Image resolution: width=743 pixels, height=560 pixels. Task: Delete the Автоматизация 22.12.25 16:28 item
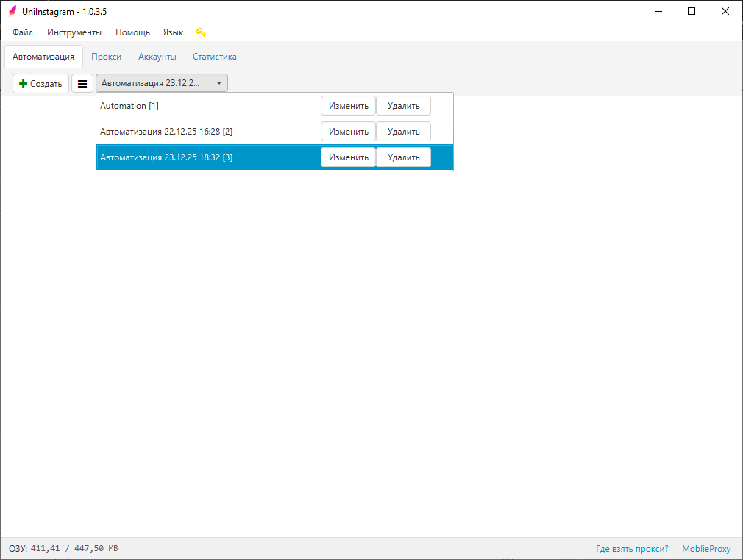(x=403, y=132)
